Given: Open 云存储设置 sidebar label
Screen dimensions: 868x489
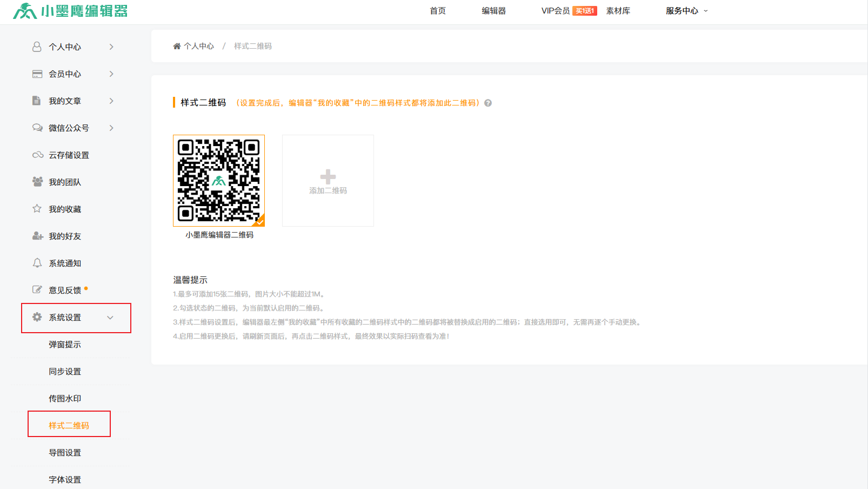Looking at the screenshot, I should (x=69, y=155).
